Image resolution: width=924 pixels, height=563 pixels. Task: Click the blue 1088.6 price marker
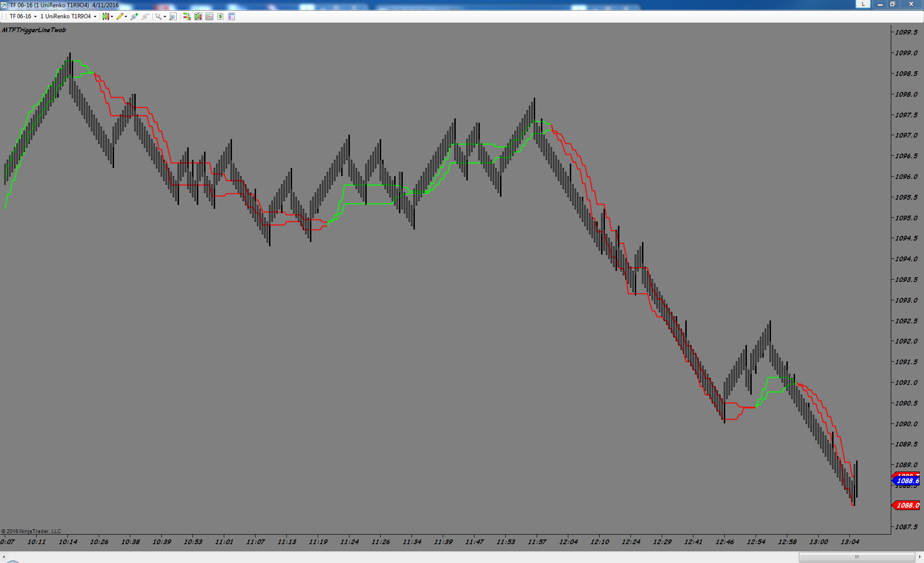point(907,481)
